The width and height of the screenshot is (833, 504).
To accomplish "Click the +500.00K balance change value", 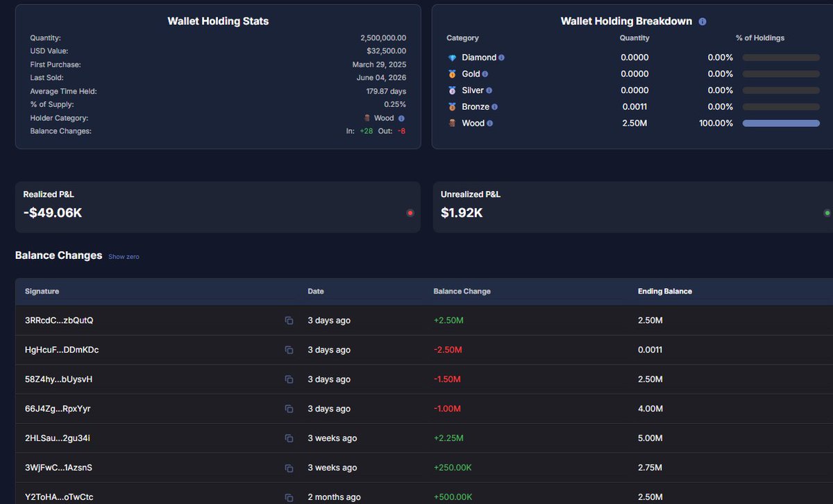I will coord(453,498).
